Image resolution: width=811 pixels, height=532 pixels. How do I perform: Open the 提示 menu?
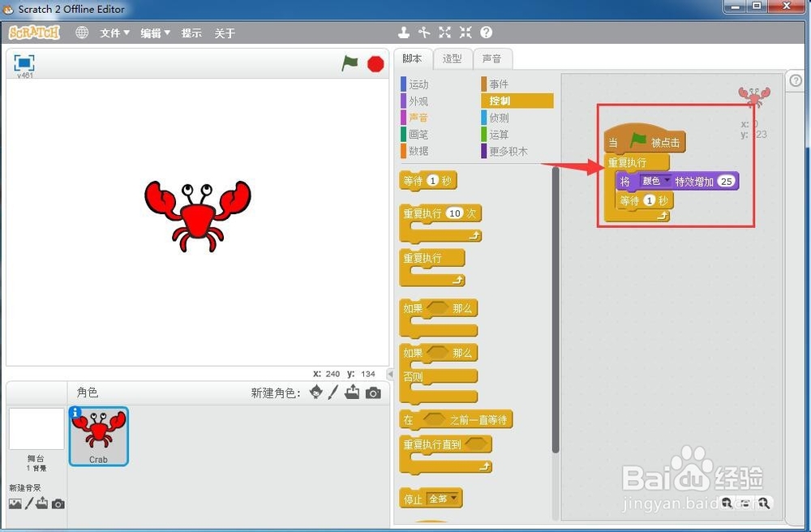pos(191,33)
